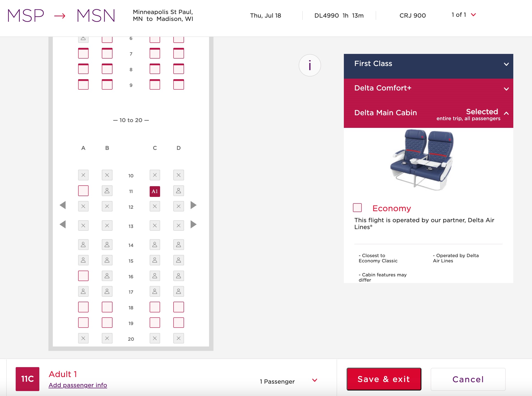Toggle the Economy checkbox selection
This screenshot has height=396, width=532.
(x=357, y=208)
